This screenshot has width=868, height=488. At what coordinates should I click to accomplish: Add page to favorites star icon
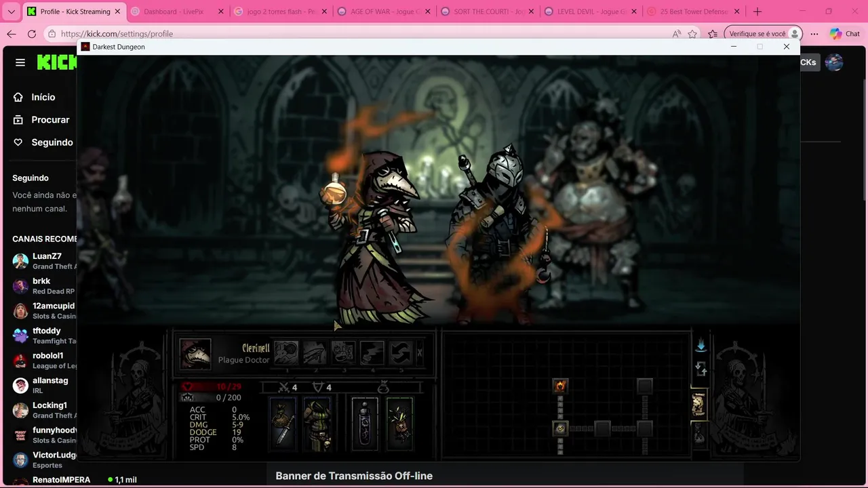pos(692,34)
